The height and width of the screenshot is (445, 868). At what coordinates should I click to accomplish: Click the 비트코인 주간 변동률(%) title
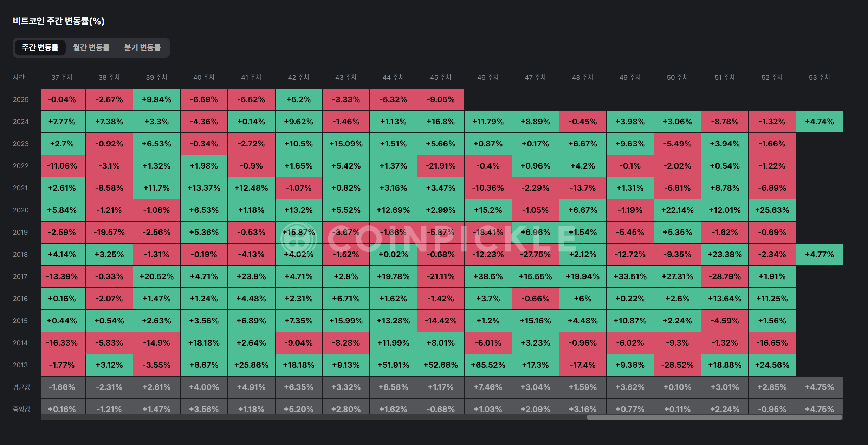tap(59, 21)
